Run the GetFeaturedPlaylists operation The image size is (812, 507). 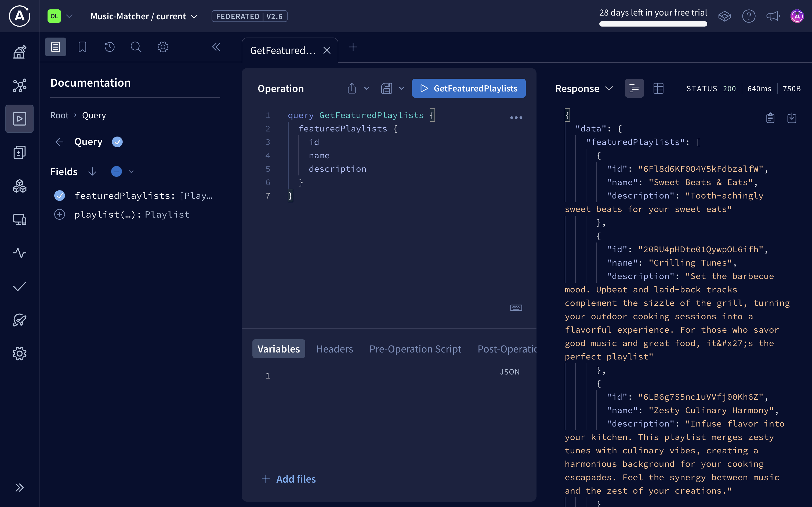click(x=468, y=88)
